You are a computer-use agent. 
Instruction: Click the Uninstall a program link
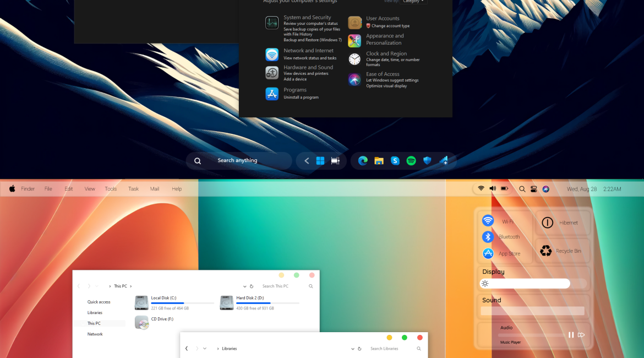pos(301,97)
